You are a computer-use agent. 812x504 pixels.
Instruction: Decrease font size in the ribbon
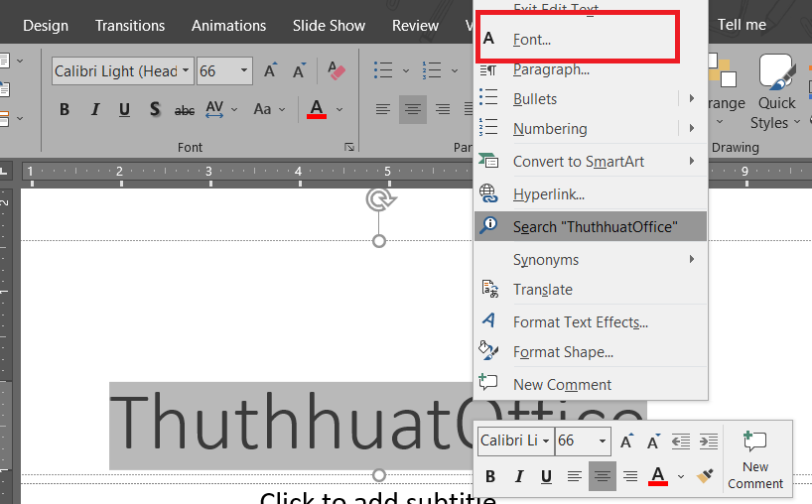299,70
